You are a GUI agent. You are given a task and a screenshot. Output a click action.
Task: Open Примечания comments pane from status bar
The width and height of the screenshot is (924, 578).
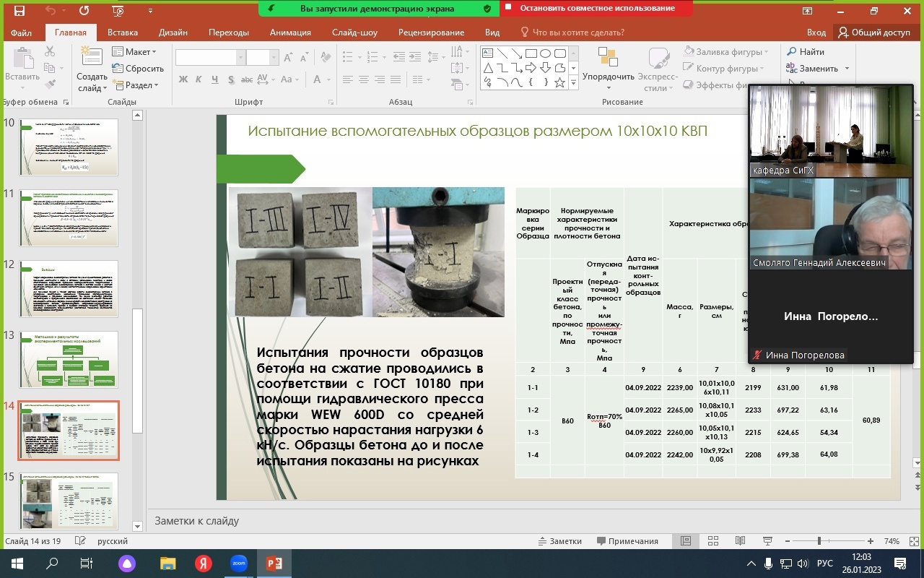point(627,541)
